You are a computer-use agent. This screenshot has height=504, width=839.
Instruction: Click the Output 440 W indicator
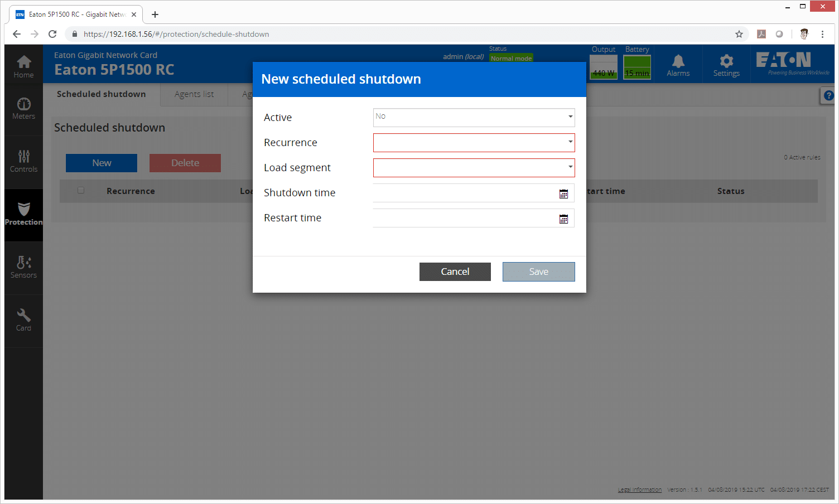pos(604,67)
